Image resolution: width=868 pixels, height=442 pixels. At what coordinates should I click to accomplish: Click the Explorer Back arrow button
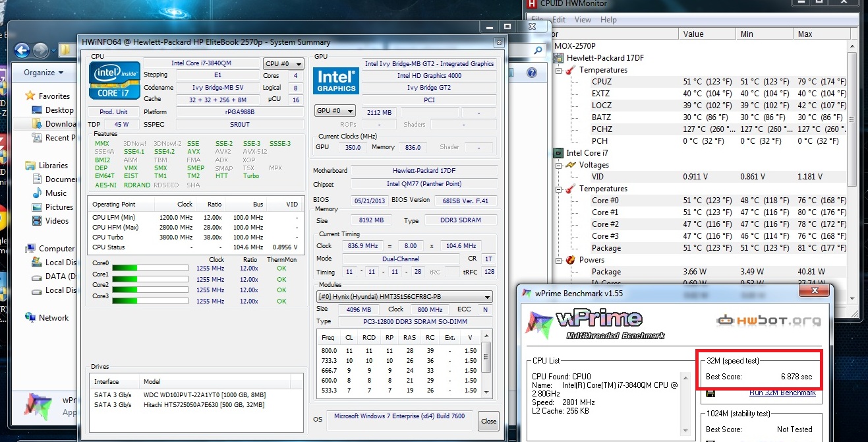coord(22,50)
